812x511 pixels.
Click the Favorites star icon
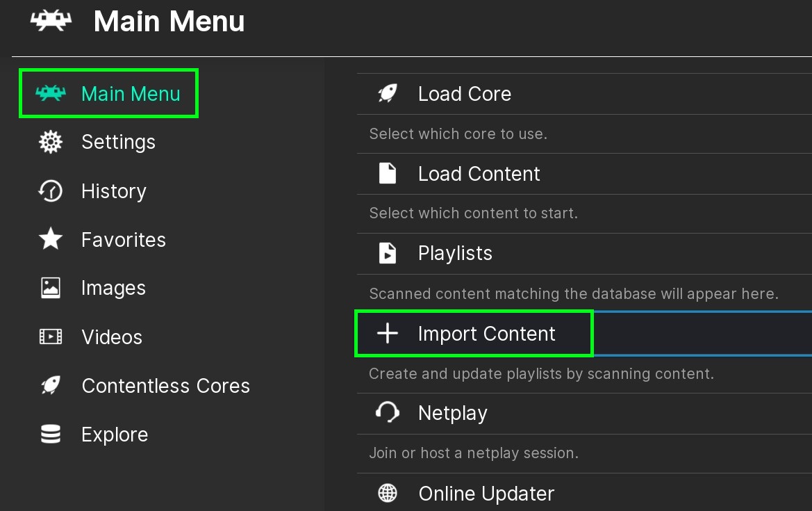[51, 240]
